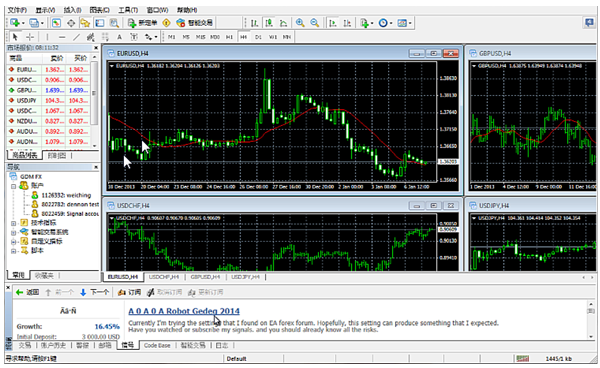Open the 'Robot Gedeg 2014' signal link
This screenshot has height=368, width=600.
point(184,311)
